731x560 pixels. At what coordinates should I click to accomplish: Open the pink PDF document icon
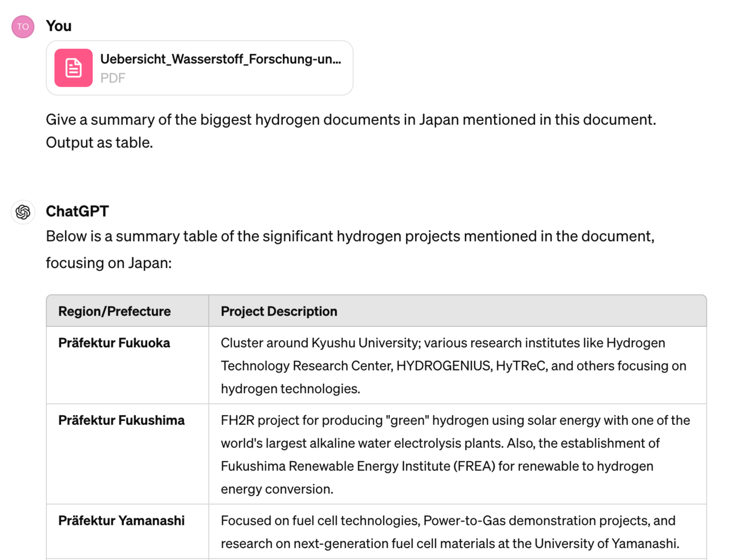pyautogui.click(x=74, y=68)
